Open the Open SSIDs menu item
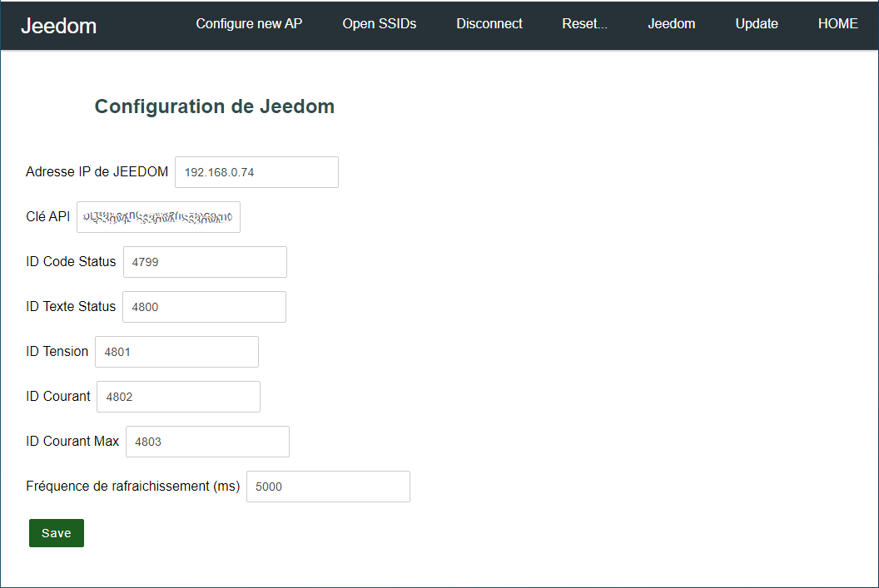 pos(380,23)
